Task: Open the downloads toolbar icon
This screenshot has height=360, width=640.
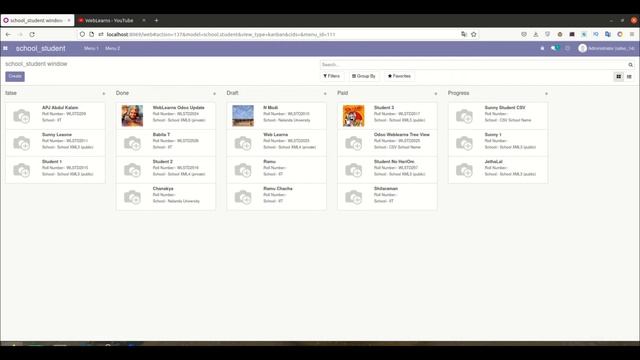Action: click(536, 34)
